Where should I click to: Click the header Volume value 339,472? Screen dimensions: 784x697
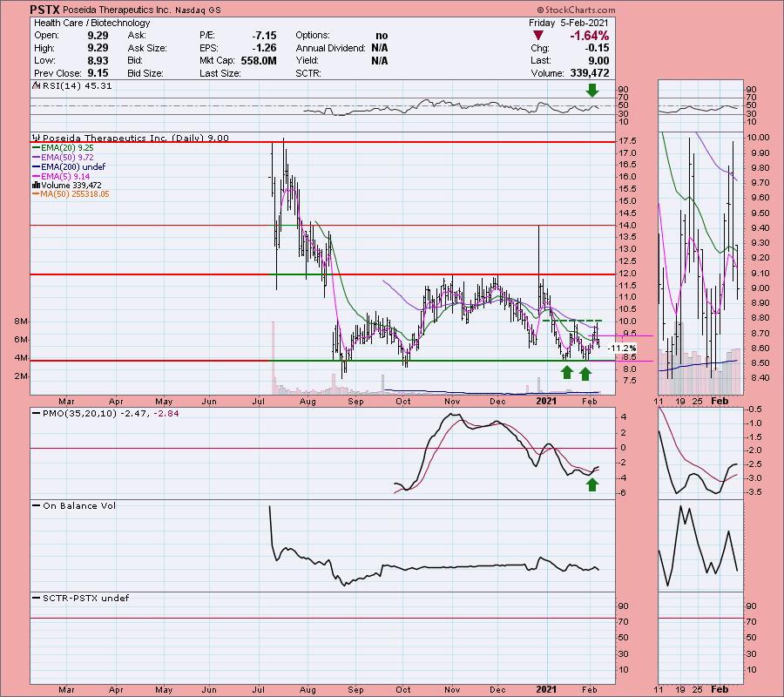click(590, 73)
